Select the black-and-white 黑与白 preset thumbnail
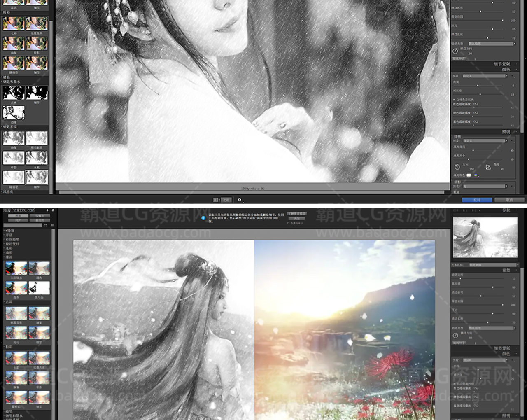 (39, 288)
